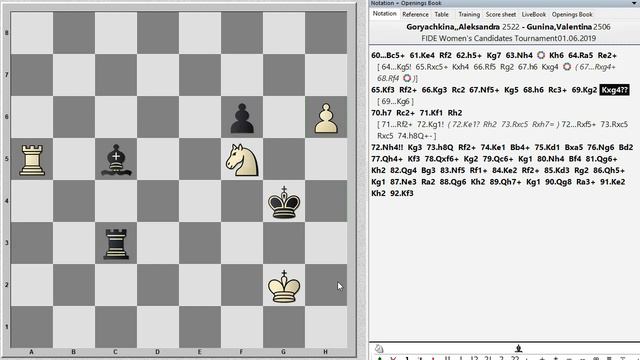This screenshot has height=360, width=640.
Task: Click the circle symbol after 63.Nh4
Action: point(541,55)
